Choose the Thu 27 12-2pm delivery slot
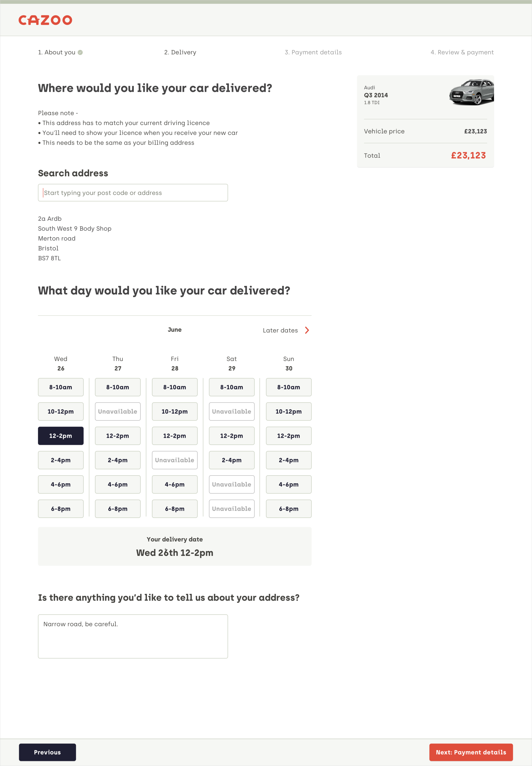 click(x=118, y=436)
